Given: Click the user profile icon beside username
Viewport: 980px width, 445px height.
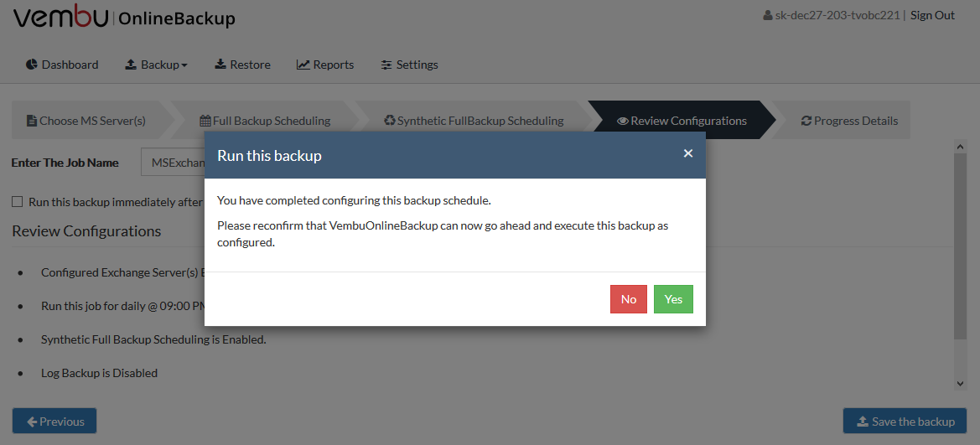Looking at the screenshot, I should (768, 15).
